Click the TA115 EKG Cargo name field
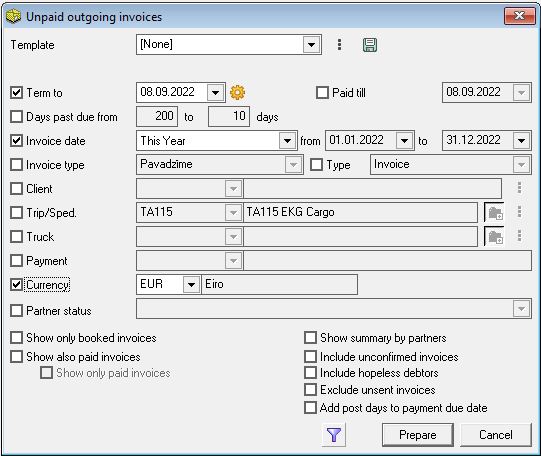This screenshot has height=456, width=541. pyautogui.click(x=360, y=212)
